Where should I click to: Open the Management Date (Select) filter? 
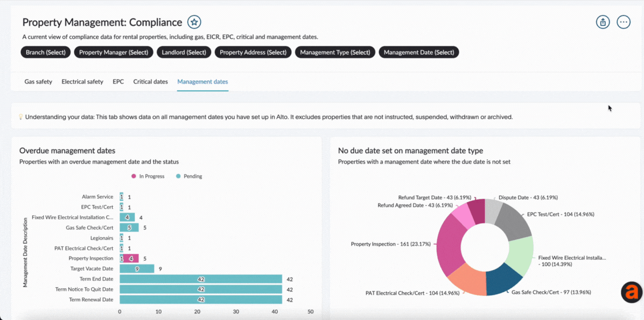pyautogui.click(x=419, y=52)
